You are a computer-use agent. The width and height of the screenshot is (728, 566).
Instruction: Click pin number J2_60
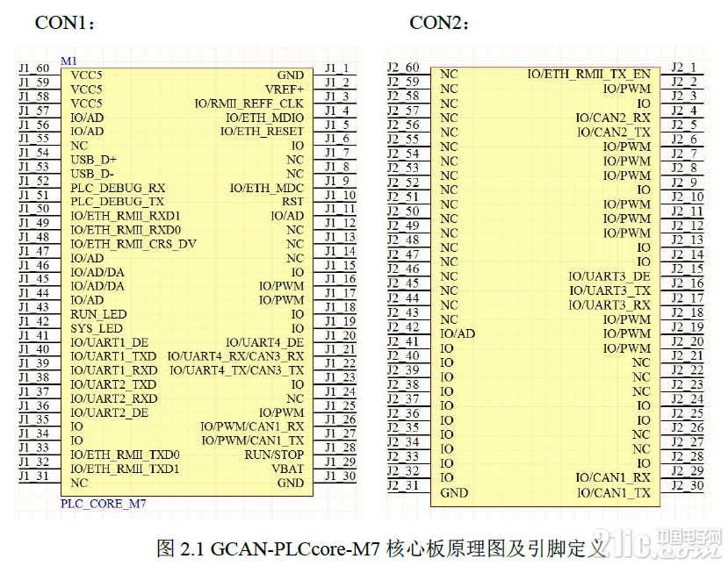[x=403, y=68]
